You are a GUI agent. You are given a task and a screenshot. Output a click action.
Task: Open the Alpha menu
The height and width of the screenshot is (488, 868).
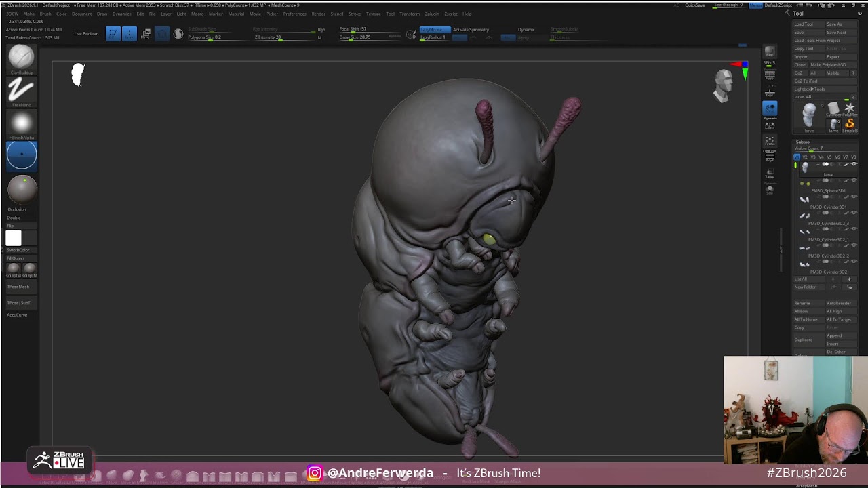29,14
